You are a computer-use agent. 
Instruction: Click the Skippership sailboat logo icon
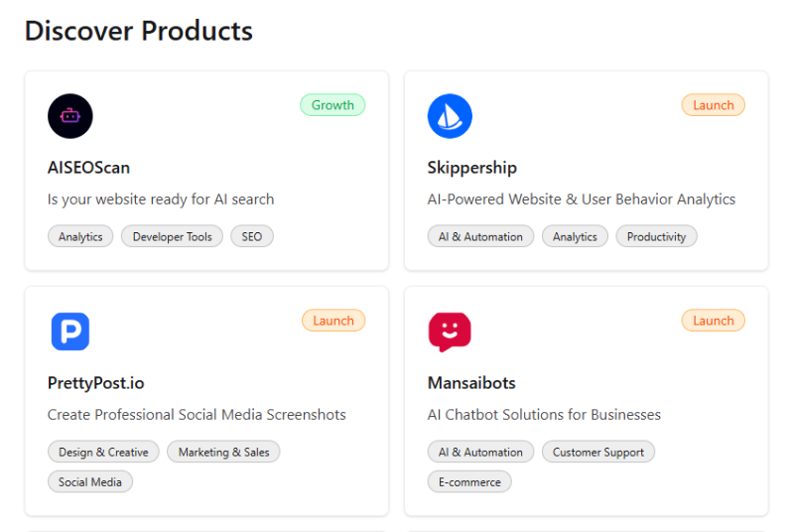(450, 116)
